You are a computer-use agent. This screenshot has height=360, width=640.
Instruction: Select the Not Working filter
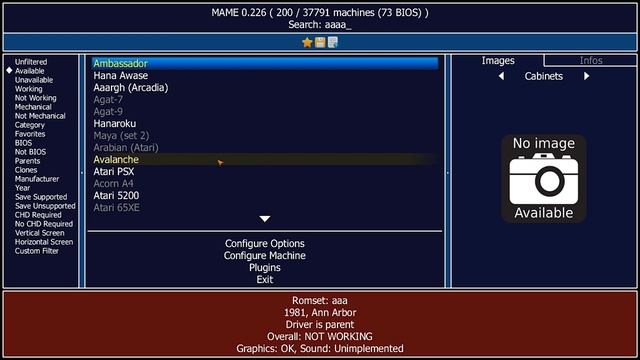(36, 98)
